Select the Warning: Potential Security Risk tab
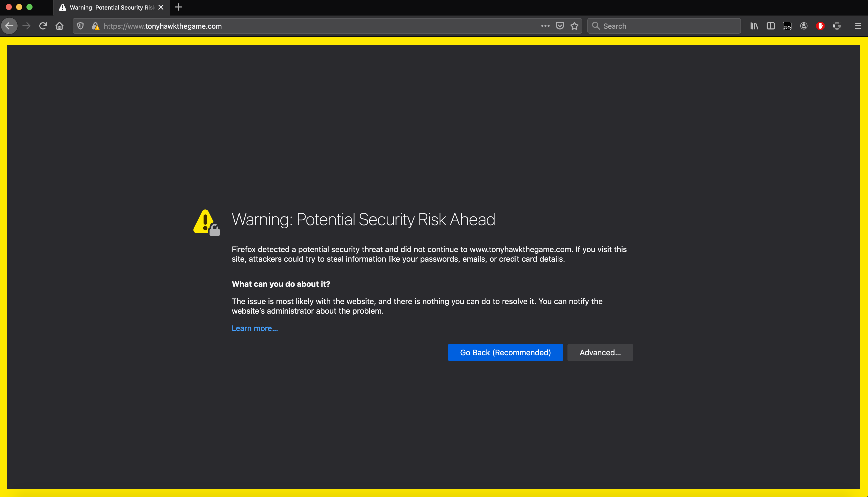Viewport: 868px width, 497px height. point(111,7)
